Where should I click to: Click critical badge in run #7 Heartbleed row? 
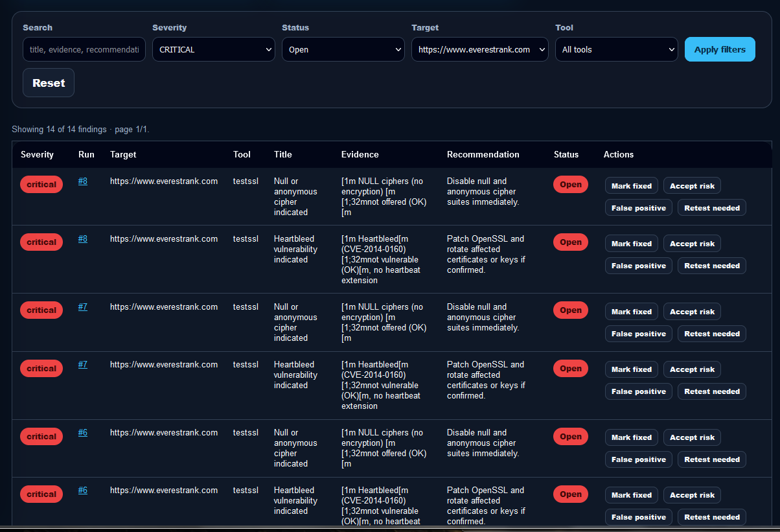click(x=41, y=369)
